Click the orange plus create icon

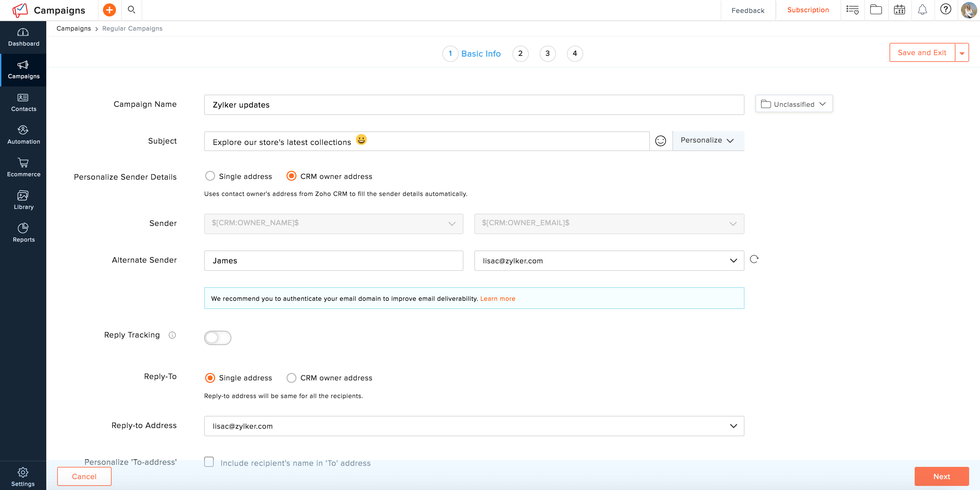point(109,10)
